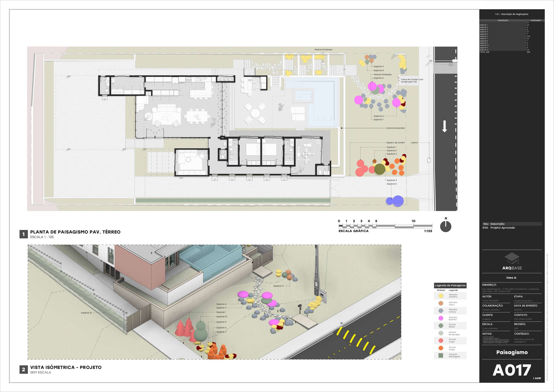Click the view number 1 title badge

23,234
